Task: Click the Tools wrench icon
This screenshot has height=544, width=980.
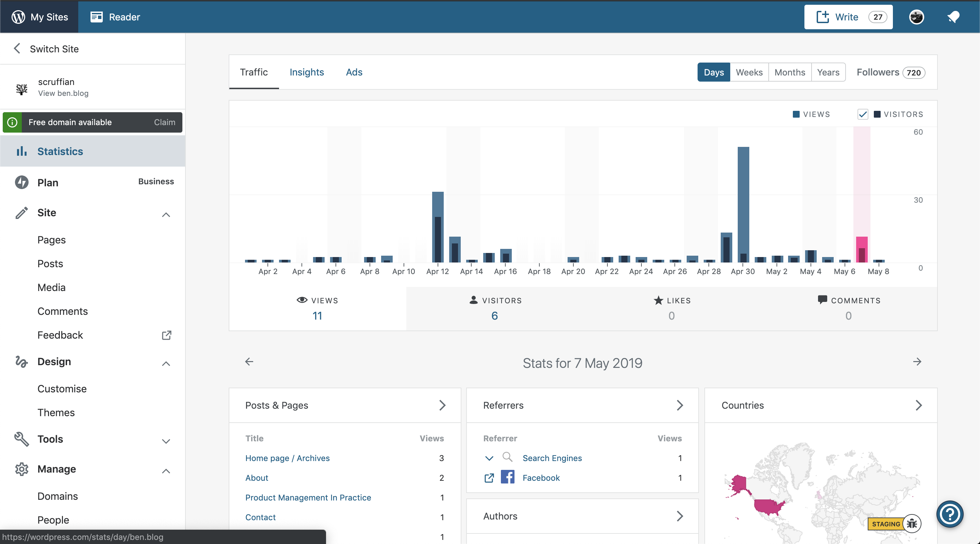Action: point(22,439)
